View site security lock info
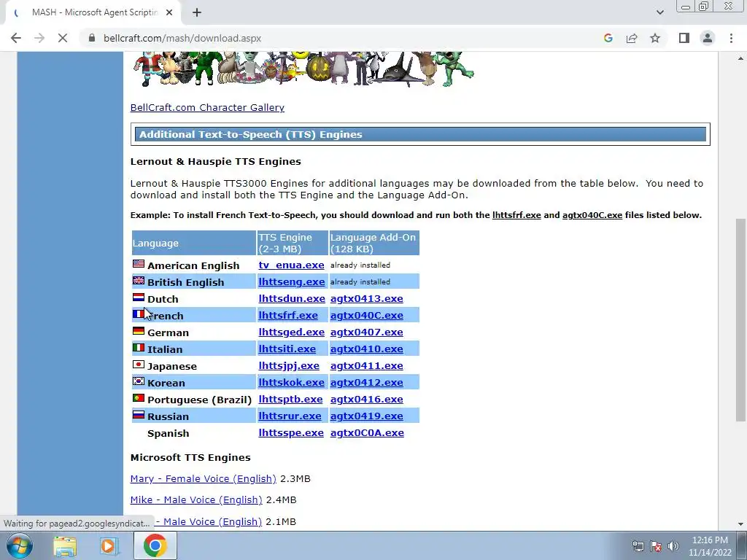 [92, 38]
